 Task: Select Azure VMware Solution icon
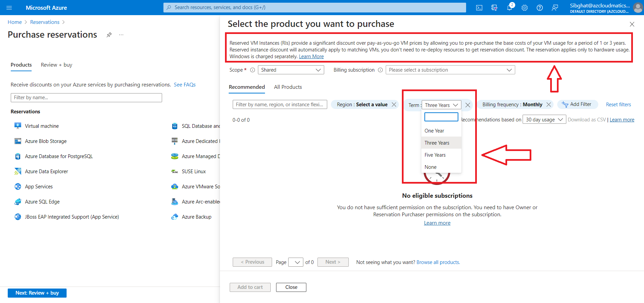(175, 186)
